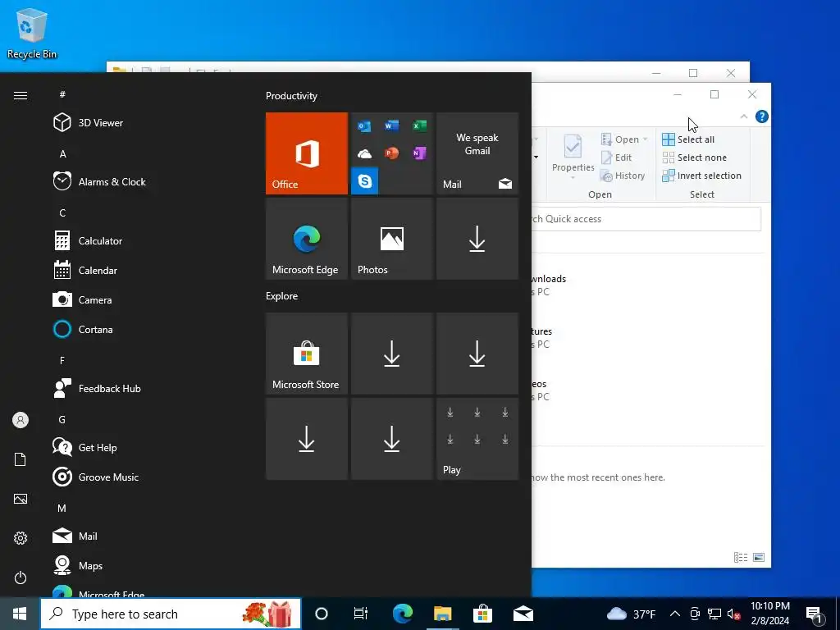Viewport: 840px width, 630px height.
Task: Click the letter C group header
Action: tap(62, 213)
